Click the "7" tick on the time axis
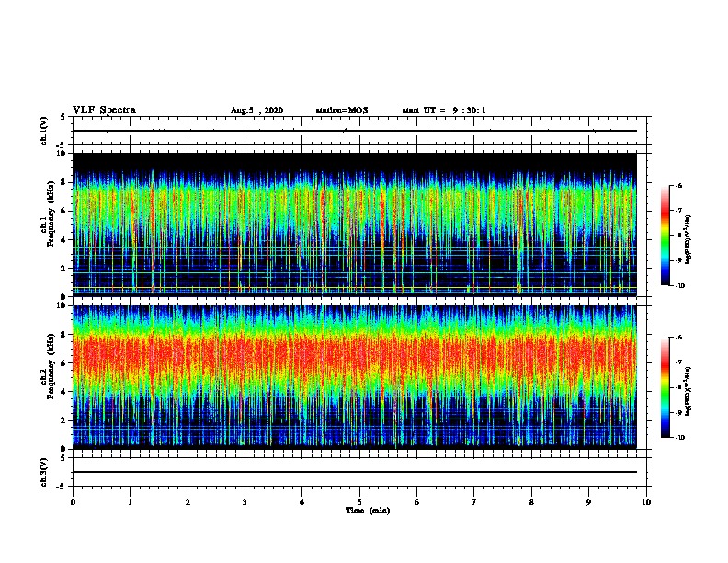 pyautogui.click(x=474, y=502)
